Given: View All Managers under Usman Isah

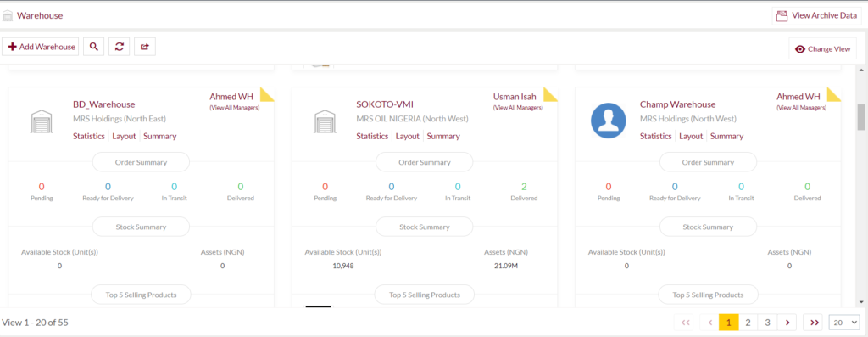Looking at the screenshot, I should [518, 108].
